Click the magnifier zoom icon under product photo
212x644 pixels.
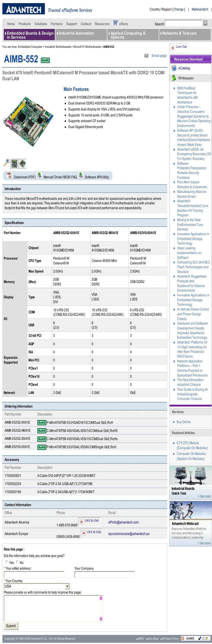pos(6,163)
